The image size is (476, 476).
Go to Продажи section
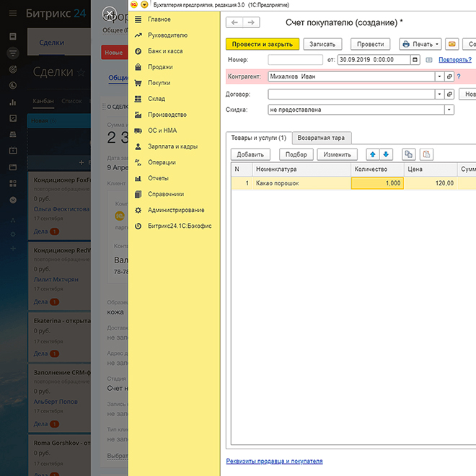point(160,67)
